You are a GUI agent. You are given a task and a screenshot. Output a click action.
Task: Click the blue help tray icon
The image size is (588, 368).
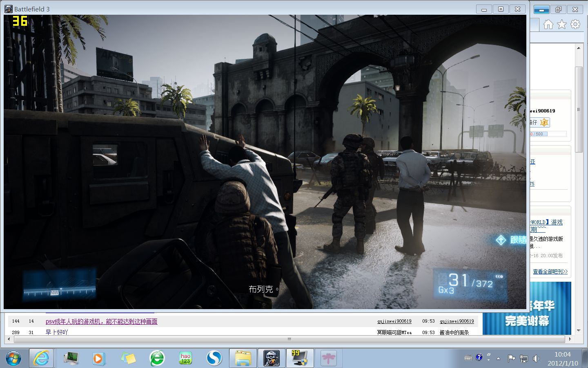click(479, 357)
